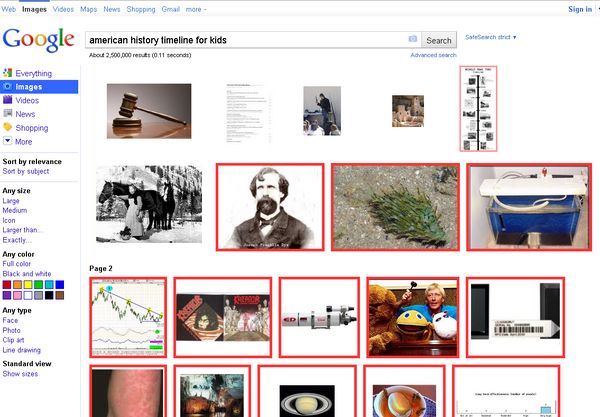Click Show sizes link
Viewport: 600px width, 417px height.
[x=20, y=374]
